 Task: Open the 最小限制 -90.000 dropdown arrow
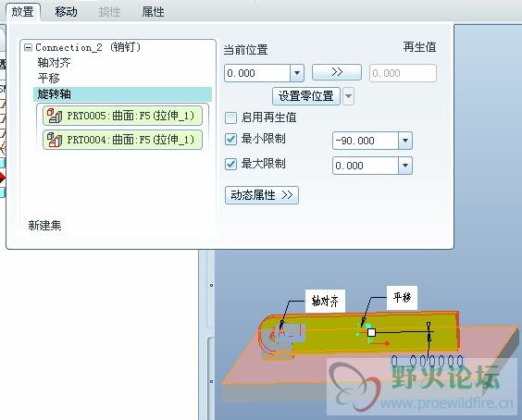405,141
